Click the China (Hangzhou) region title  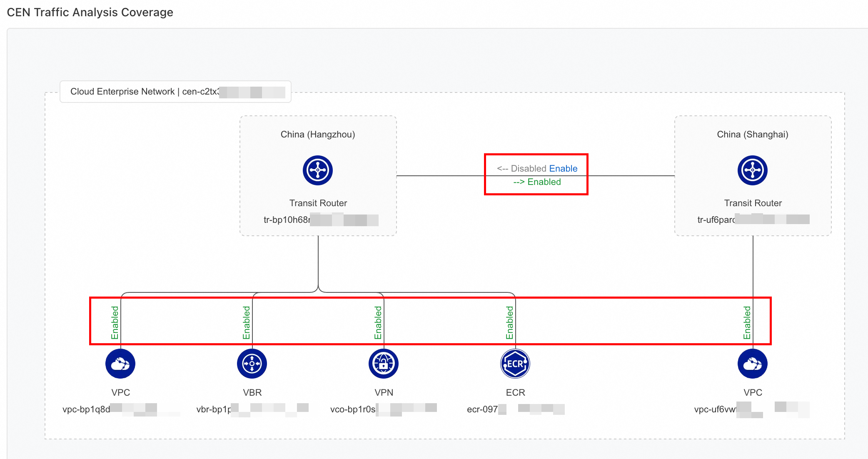[317, 135]
